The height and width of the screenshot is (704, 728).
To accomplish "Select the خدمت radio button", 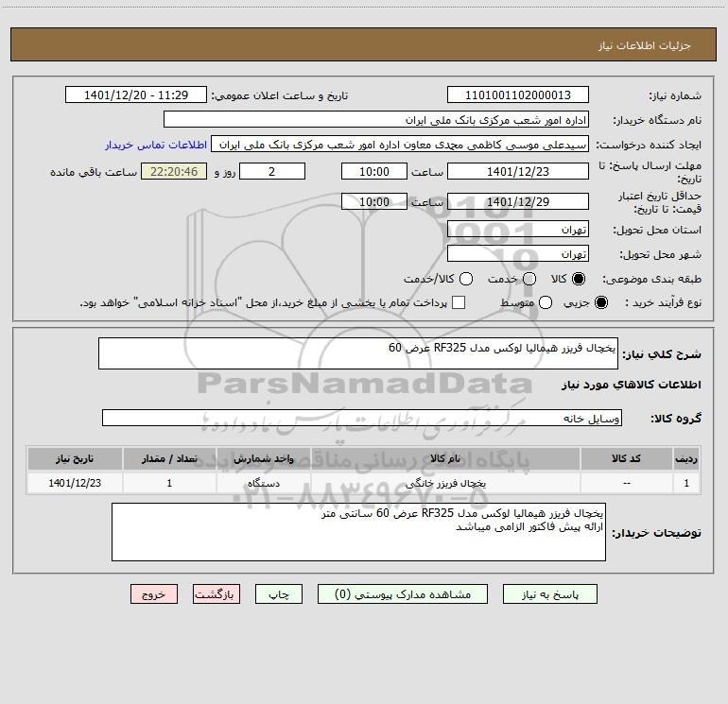I will click(529, 279).
